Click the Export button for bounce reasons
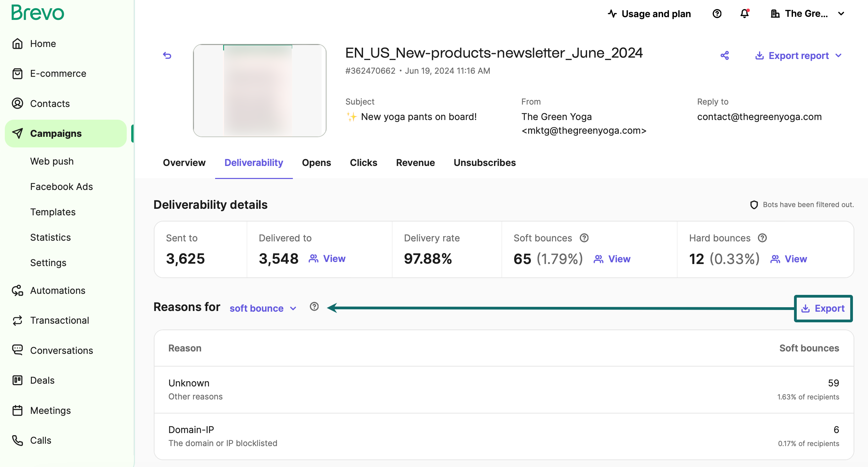Image resolution: width=868 pixels, height=467 pixels. point(823,308)
